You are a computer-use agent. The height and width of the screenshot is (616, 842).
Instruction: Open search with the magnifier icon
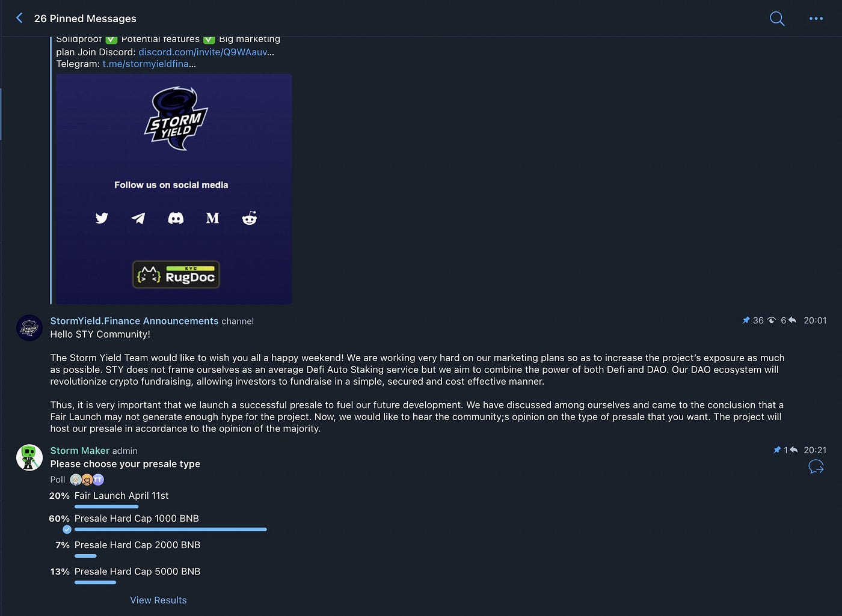pos(777,19)
